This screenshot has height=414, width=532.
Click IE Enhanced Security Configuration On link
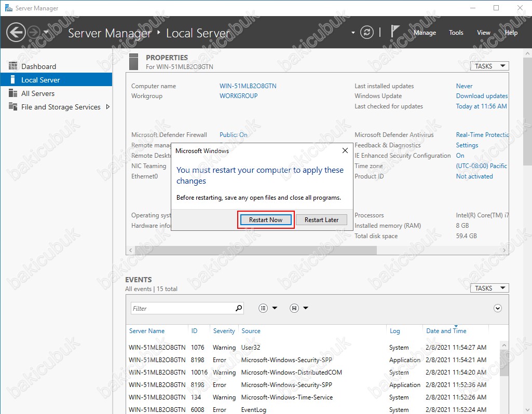click(460, 155)
